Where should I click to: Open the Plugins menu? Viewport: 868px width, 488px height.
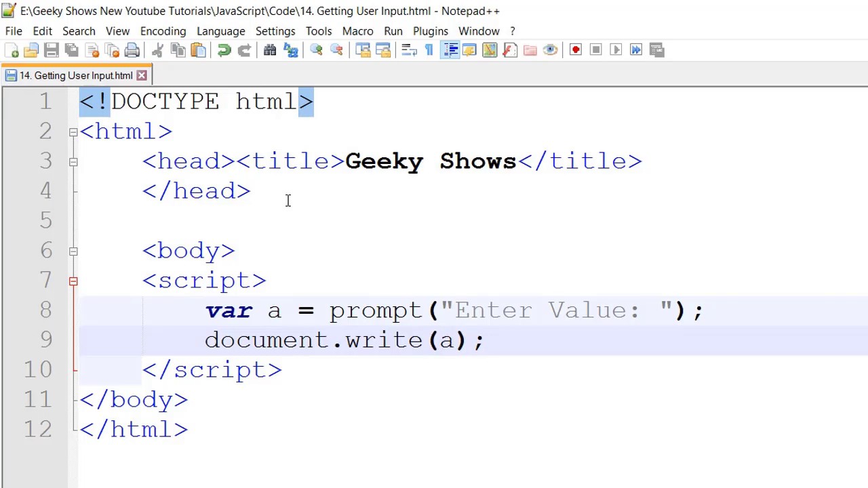(430, 31)
